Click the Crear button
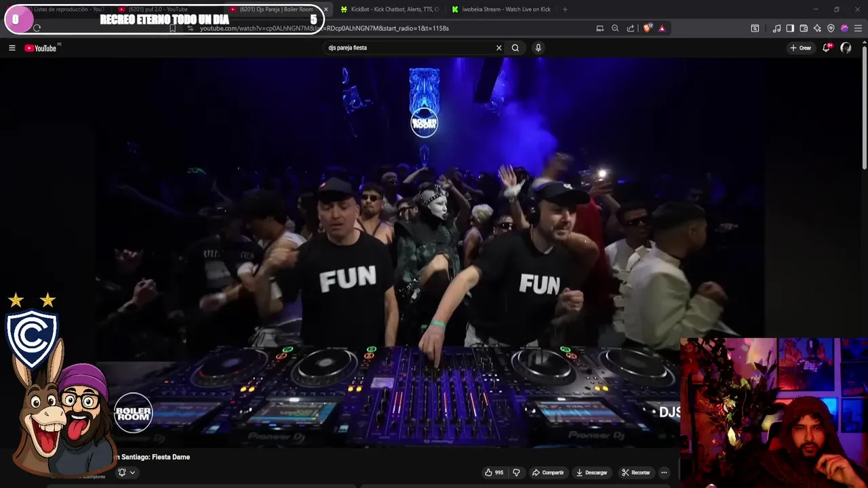868x488 pixels. pos(800,47)
